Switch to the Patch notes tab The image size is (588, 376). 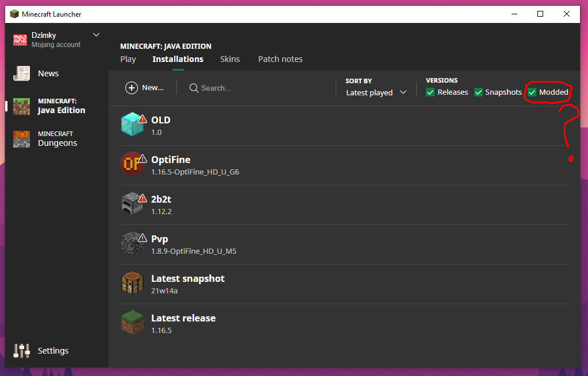click(x=280, y=59)
